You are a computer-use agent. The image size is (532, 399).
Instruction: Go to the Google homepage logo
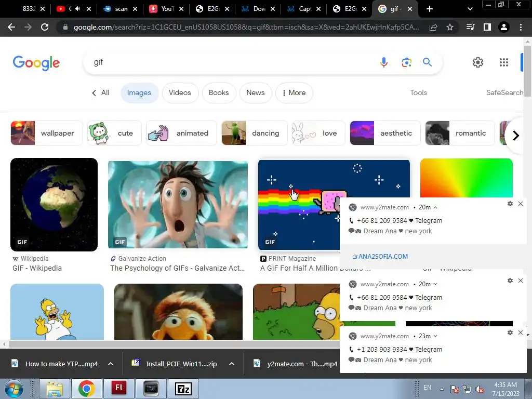point(36,63)
